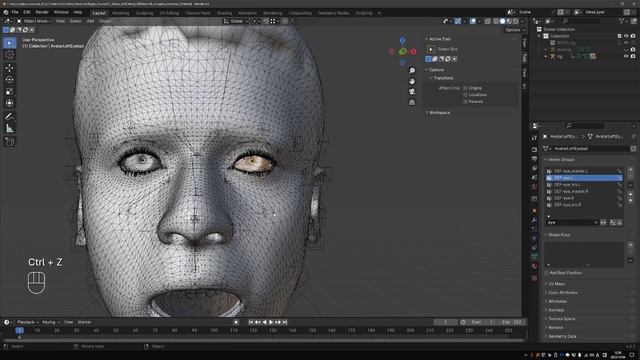Hide the rig object eye icon
This screenshot has height=360, width=640.
(626, 56)
